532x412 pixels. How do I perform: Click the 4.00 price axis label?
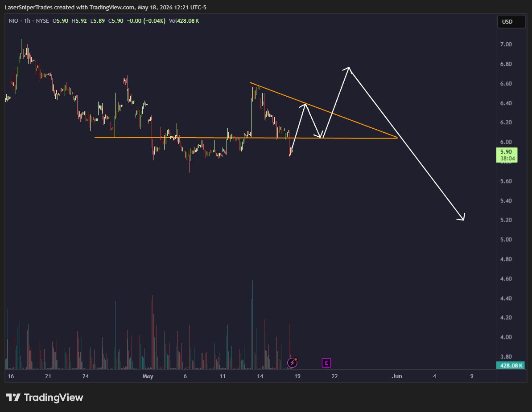(x=506, y=337)
